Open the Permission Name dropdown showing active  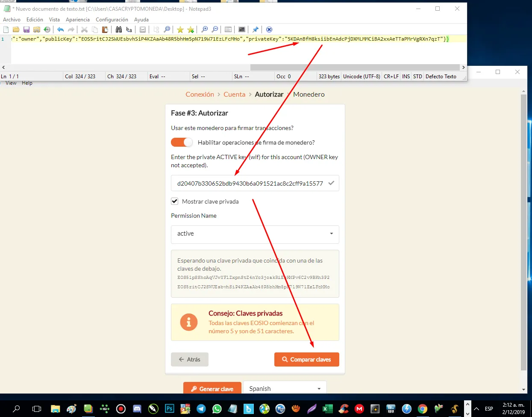tap(255, 234)
